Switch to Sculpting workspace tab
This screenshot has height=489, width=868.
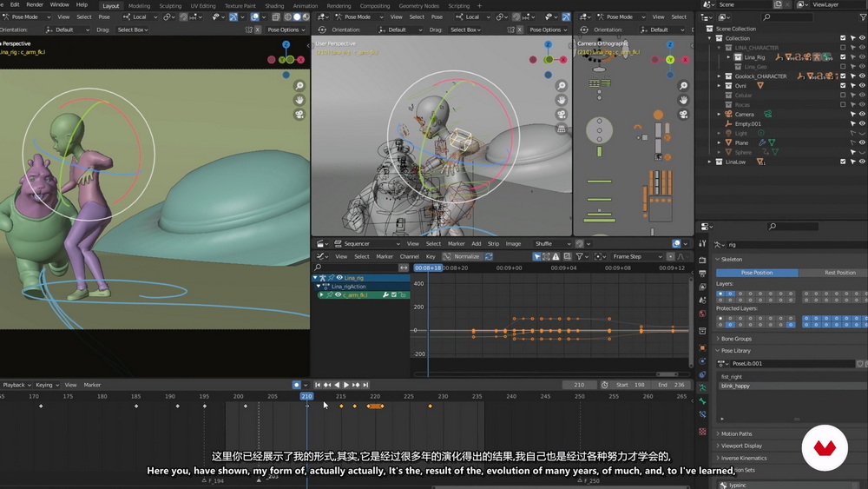[x=170, y=5]
